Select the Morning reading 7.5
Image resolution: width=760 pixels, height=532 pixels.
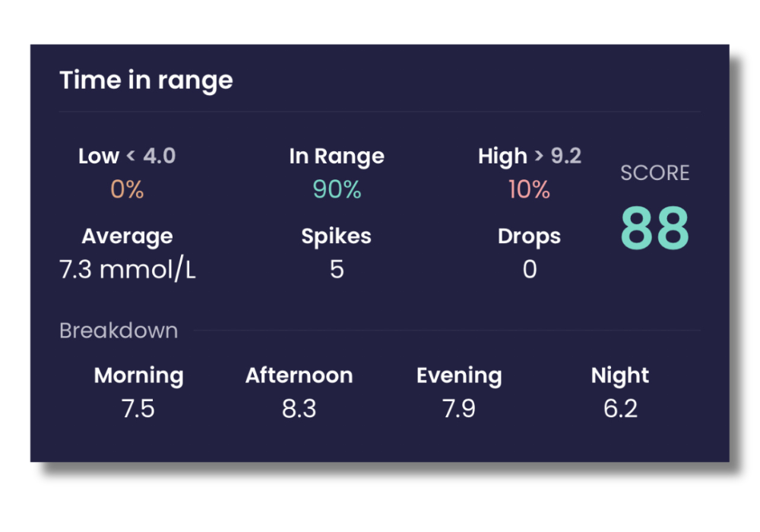139,409
